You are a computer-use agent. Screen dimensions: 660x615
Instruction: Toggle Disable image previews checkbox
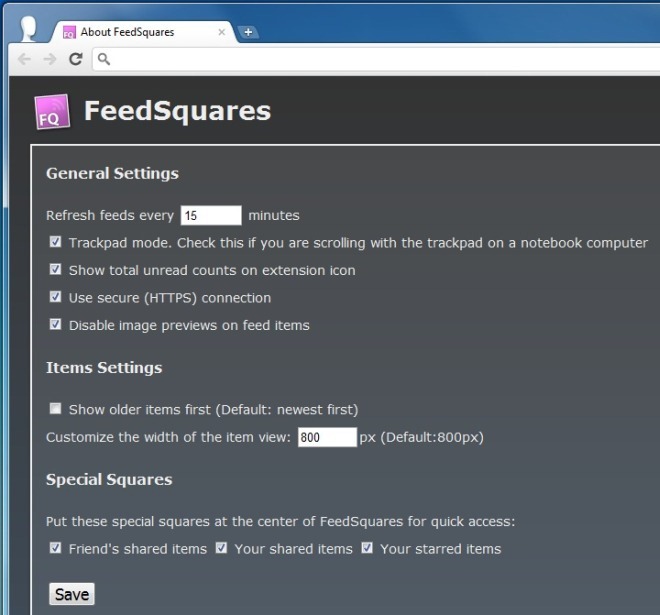[56, 324]
